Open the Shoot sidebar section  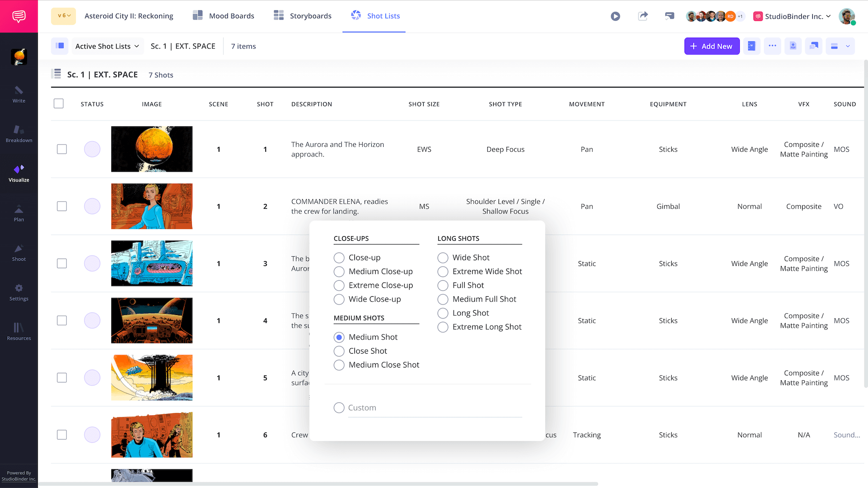[x=19, y=253]
